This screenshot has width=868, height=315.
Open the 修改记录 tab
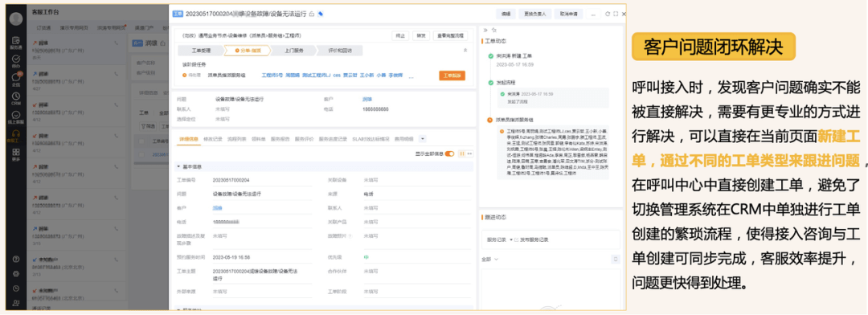[212, 139]
